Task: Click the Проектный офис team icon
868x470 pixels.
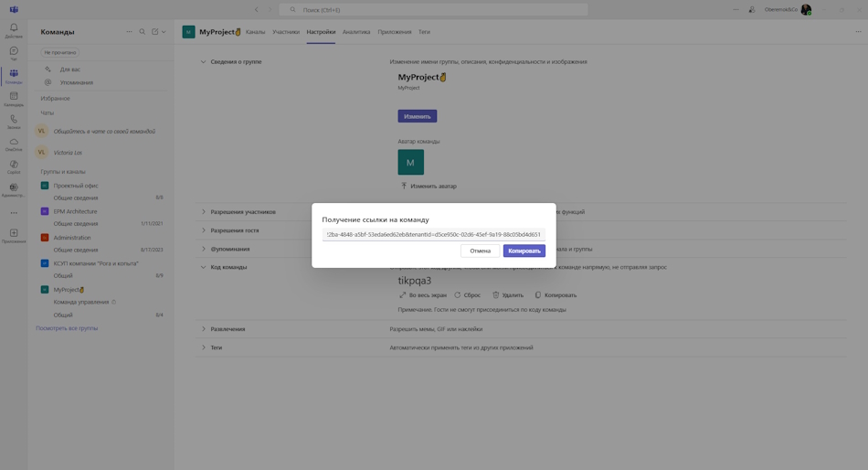Action: (45, 186)
